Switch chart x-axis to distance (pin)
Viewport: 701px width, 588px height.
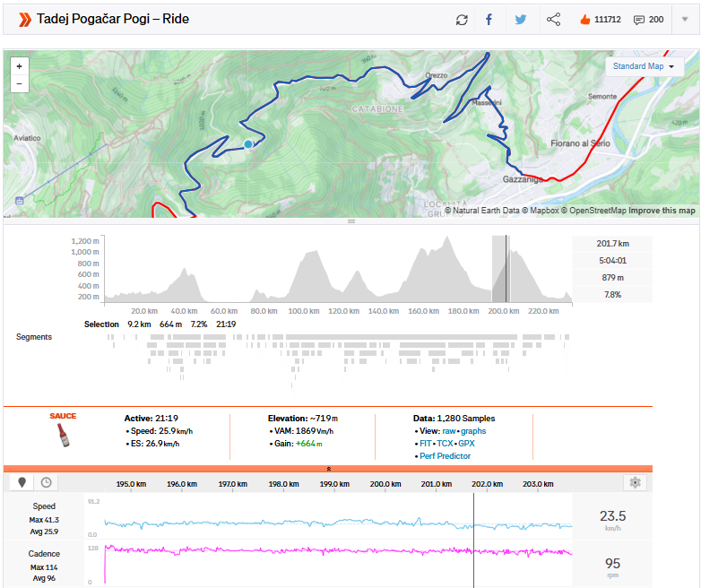coord(23,482)
